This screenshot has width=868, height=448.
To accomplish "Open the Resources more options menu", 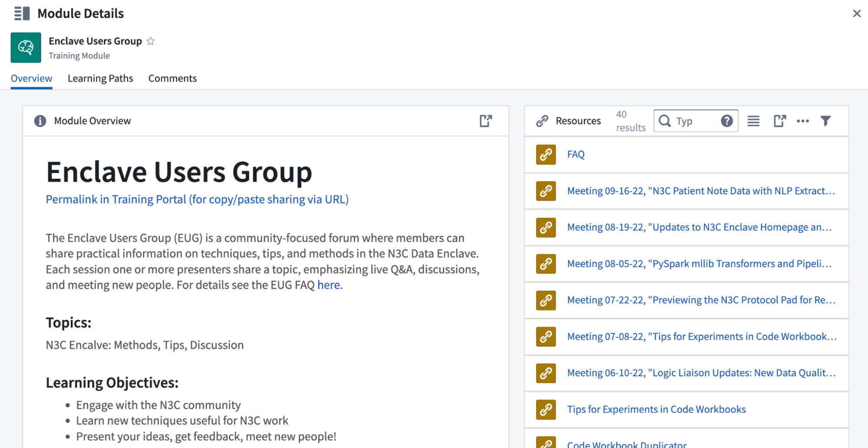I will coord(802,121).
